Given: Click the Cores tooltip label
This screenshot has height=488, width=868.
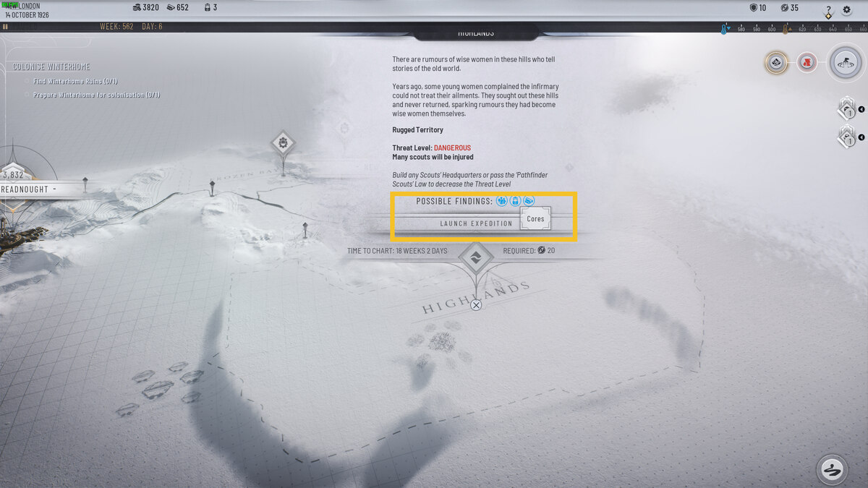Looking at the screenshot, I should tap(536, 218).
